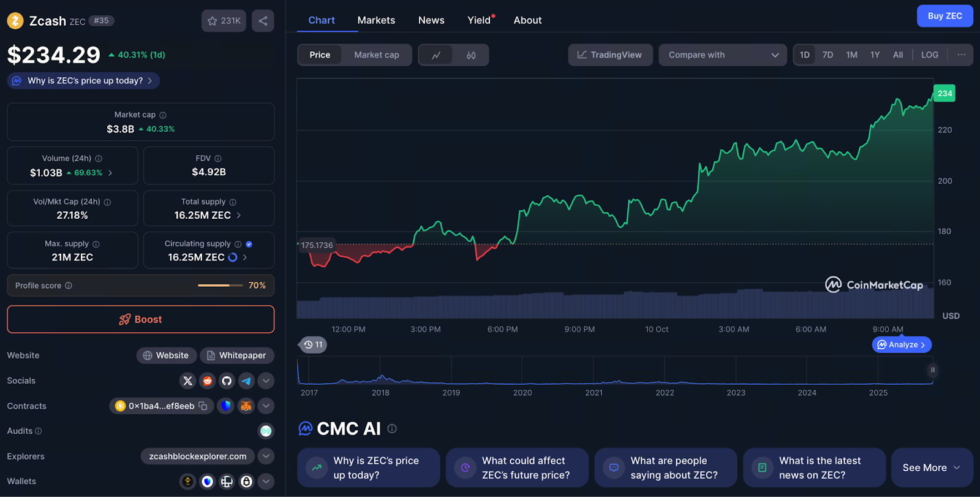
Task: Expand more Wallets with the chevron
Action: pyautogui.click(x=266, y=482)
